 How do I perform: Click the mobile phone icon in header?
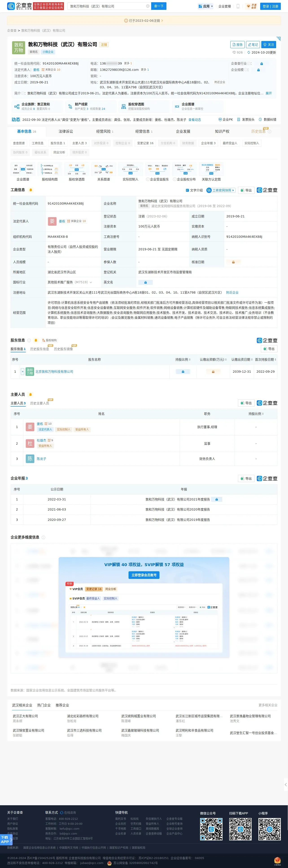[x=238, y=6]
